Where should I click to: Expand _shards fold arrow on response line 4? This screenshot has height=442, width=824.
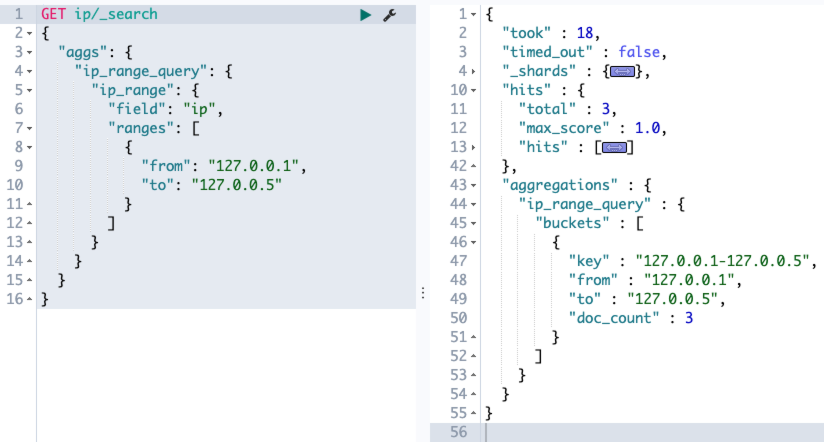point(473,71)
